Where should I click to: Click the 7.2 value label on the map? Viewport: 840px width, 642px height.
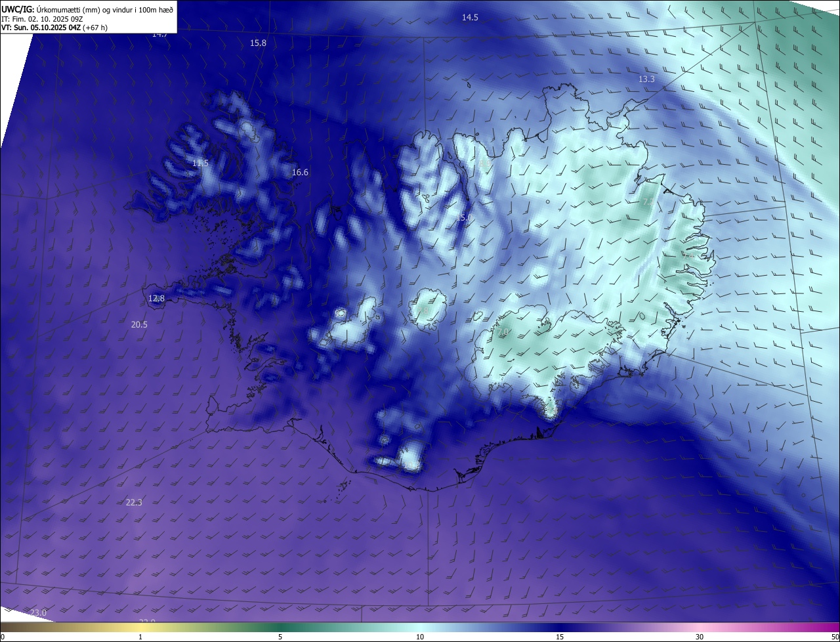click(647, 202)
